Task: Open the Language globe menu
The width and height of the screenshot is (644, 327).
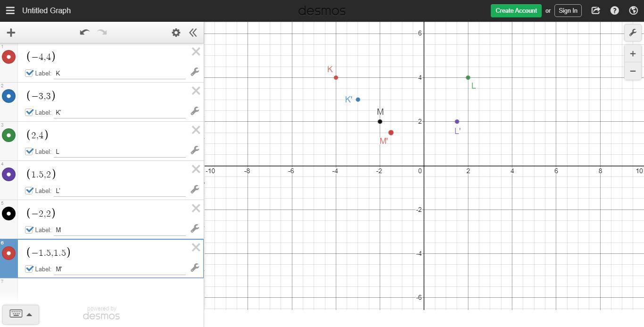Action: tap(634, 10)
